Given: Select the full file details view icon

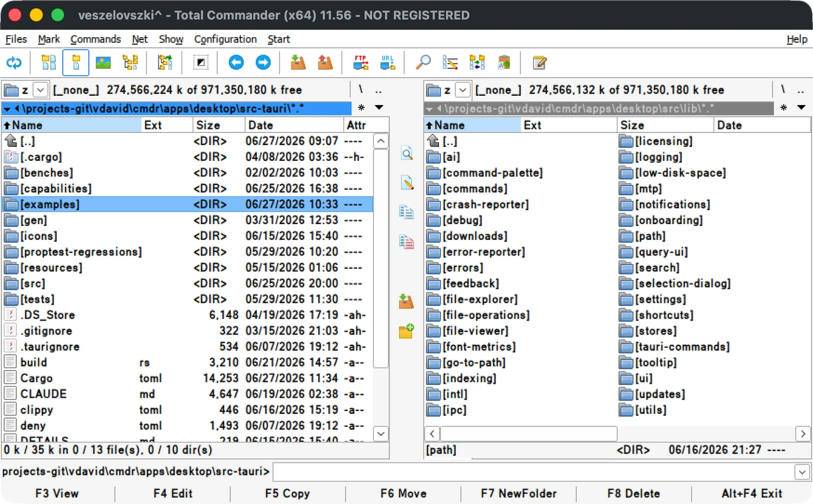Looking at the screenshot, I should coord(76,63).
